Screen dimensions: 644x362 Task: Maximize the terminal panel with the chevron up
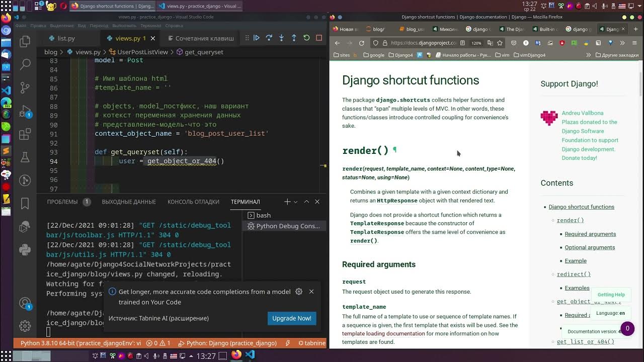(306, 202)
